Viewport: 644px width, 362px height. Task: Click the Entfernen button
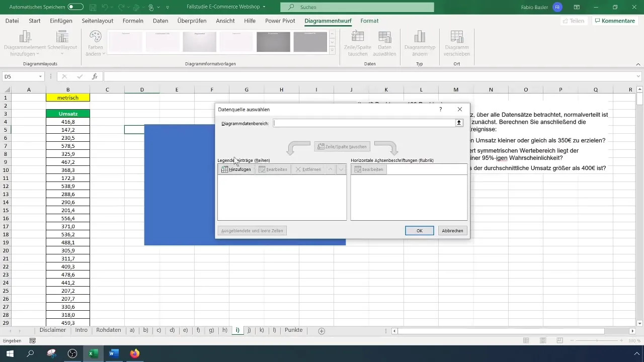coord(307,169)
